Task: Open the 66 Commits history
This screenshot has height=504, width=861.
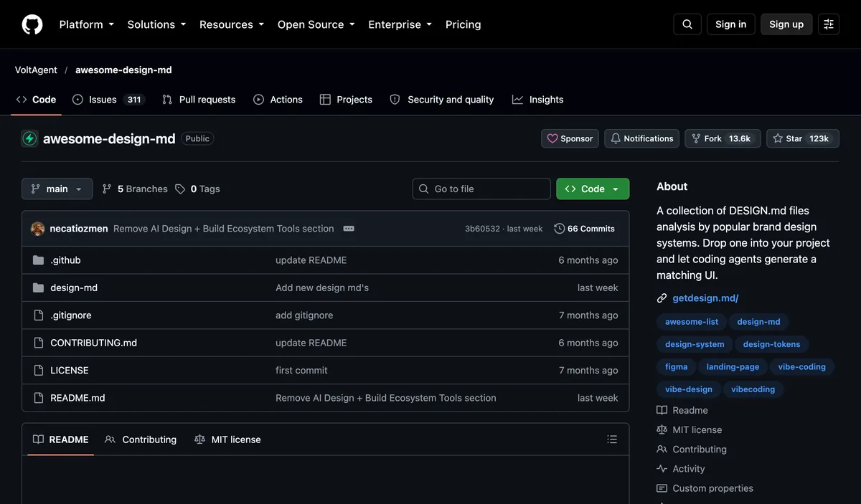Action: [585, 229]
